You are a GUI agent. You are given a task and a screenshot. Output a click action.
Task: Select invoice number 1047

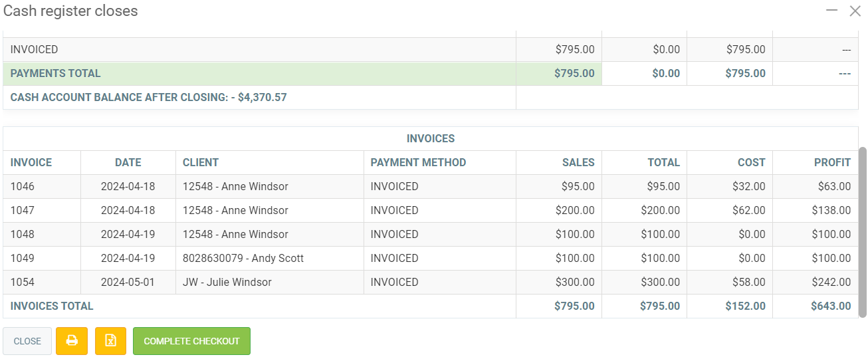[23, 210]
